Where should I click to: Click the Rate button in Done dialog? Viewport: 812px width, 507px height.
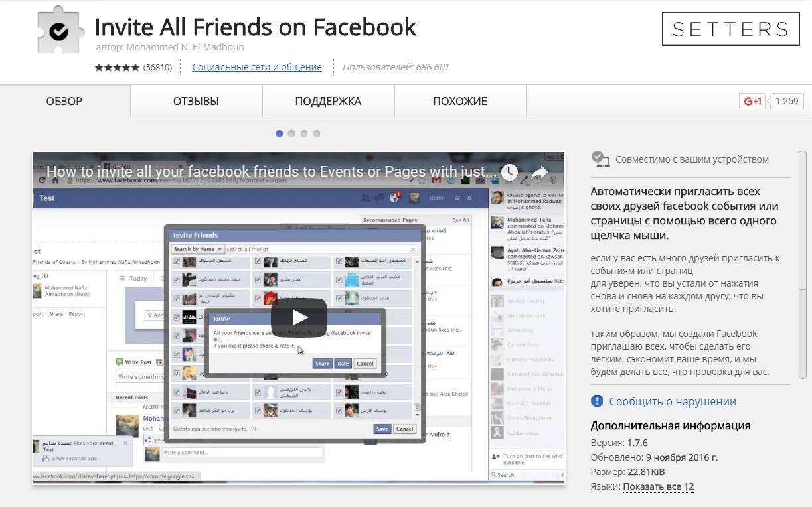click(x=343, y=363)
